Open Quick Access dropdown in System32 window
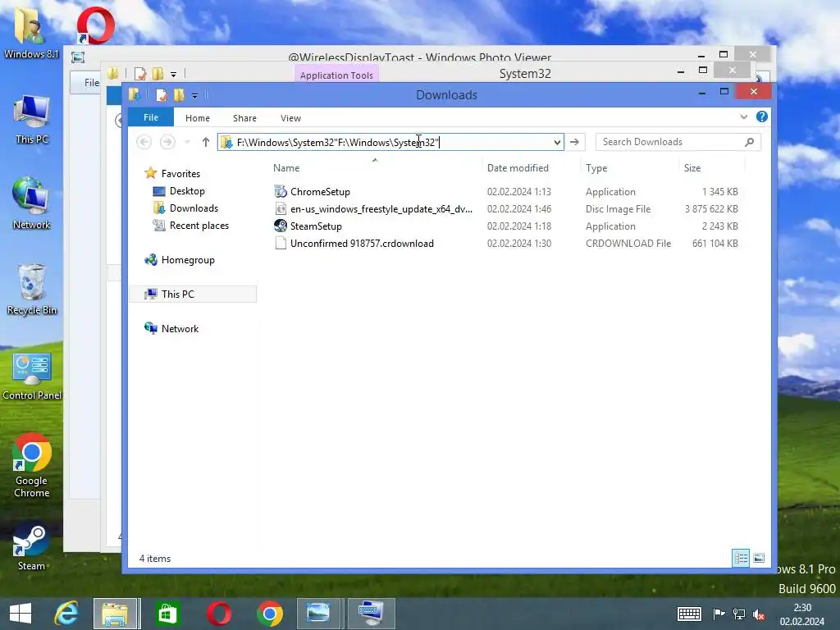 pyautogui.click(x=173, y=74)
